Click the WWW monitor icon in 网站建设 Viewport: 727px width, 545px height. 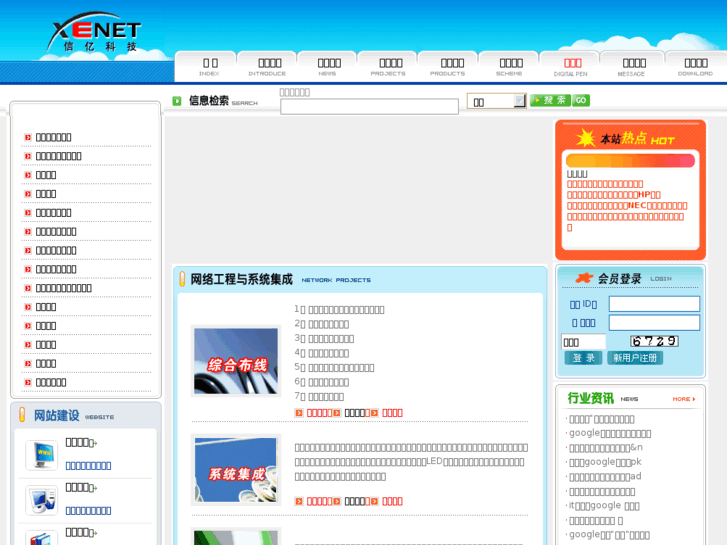42,455
